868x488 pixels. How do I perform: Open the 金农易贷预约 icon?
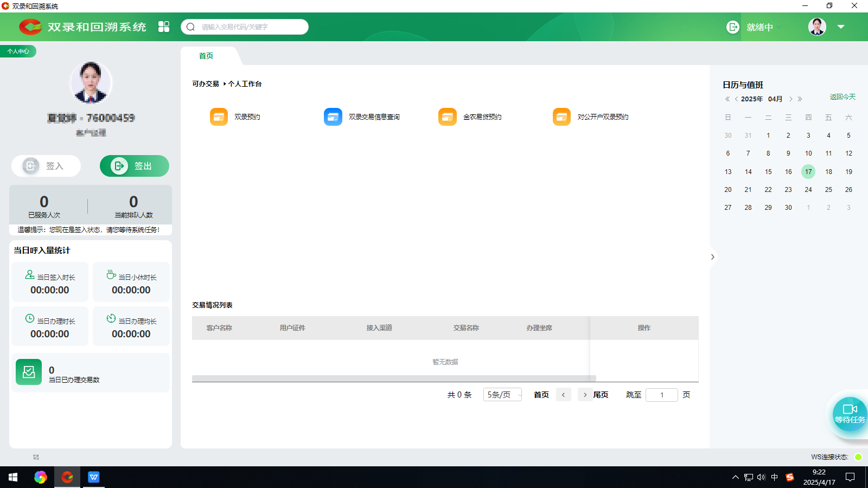click(x=448, y=117)
